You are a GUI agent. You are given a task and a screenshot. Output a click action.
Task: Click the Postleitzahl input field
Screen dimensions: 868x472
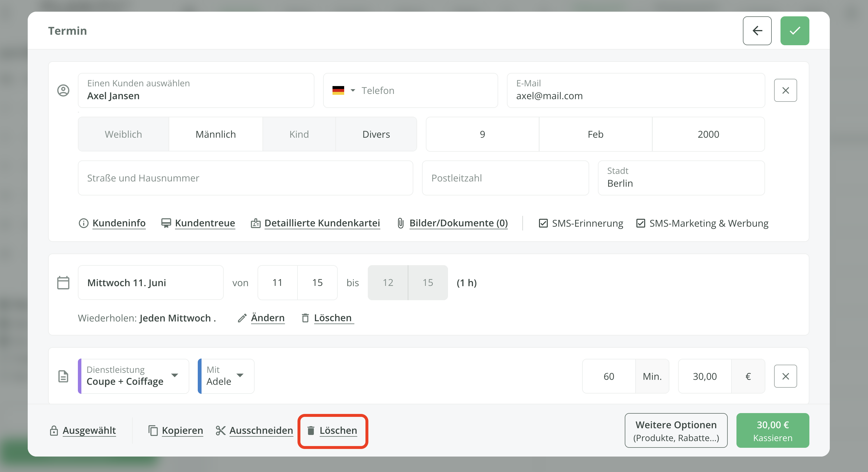tap(505, 178)
